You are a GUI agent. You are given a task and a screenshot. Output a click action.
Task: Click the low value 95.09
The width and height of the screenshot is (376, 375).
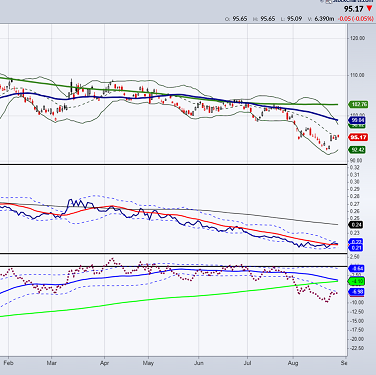295,19
